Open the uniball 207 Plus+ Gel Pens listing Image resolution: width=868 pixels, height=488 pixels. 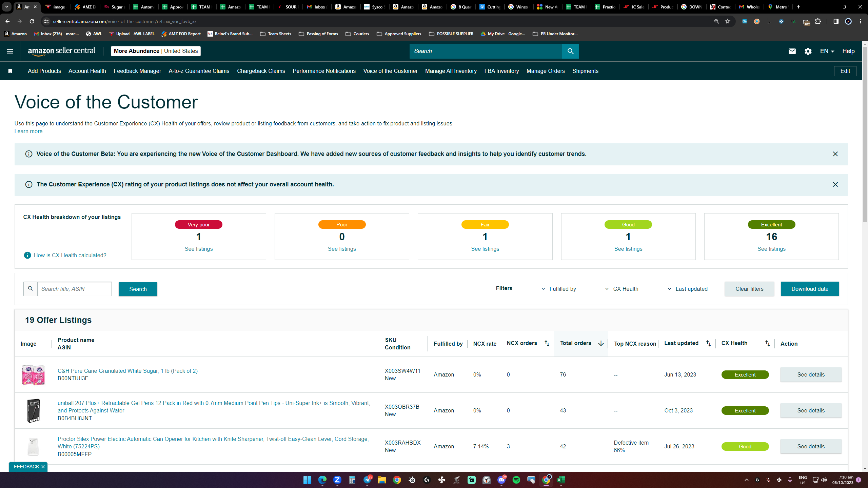(x=214, y=407)
